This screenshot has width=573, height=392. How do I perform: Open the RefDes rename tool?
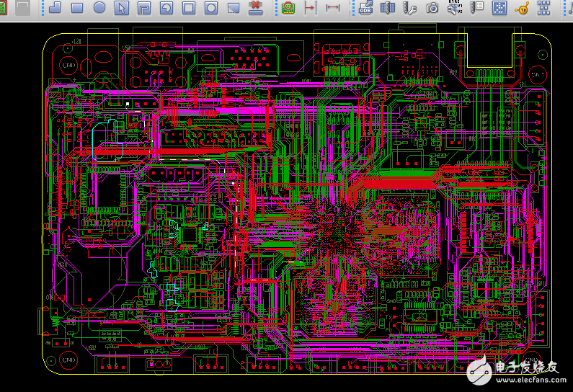pyautogui.click(x=455, y=7)
